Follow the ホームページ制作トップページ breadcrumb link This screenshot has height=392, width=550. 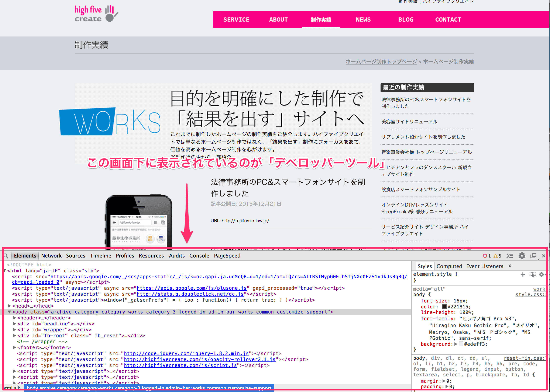(381, 62)
